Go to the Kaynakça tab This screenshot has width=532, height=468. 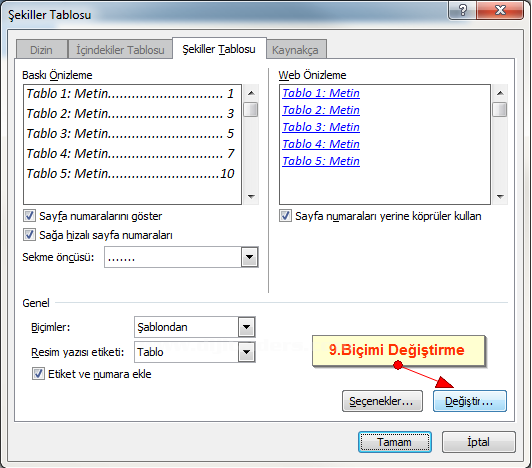296,50
